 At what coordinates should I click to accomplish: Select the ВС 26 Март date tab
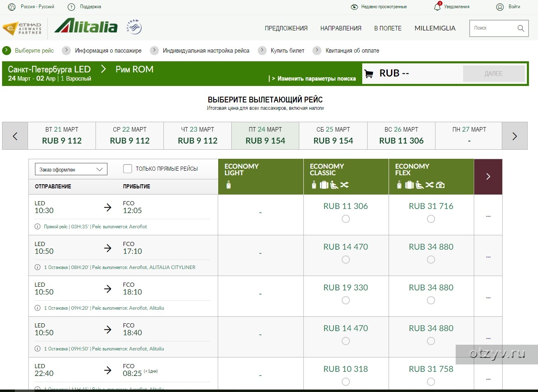click(x=401, y=136)
